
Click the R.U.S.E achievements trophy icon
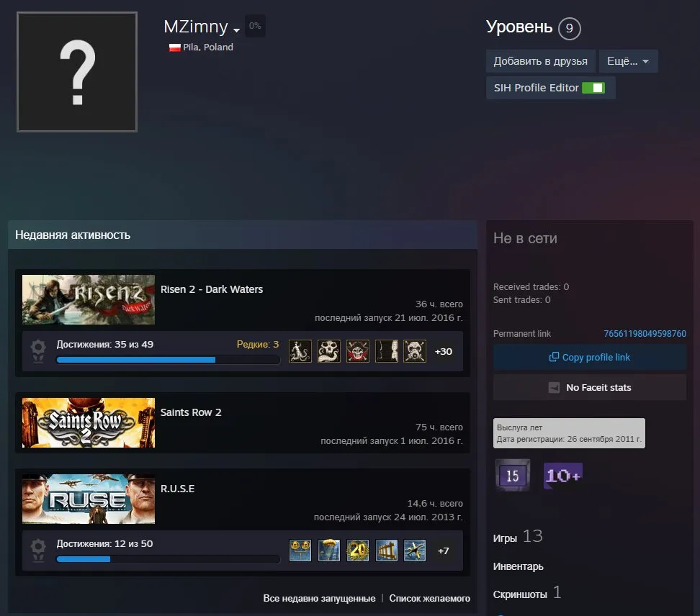click(x=38, y=551)
